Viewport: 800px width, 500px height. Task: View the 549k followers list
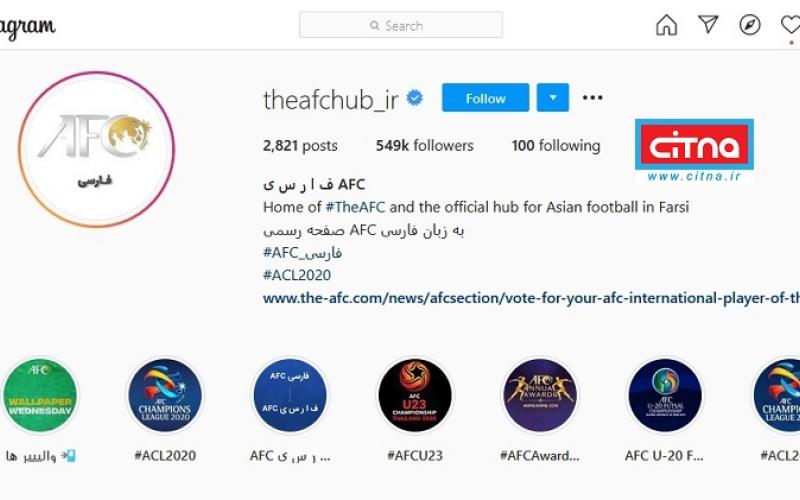[x=424, y=146]
